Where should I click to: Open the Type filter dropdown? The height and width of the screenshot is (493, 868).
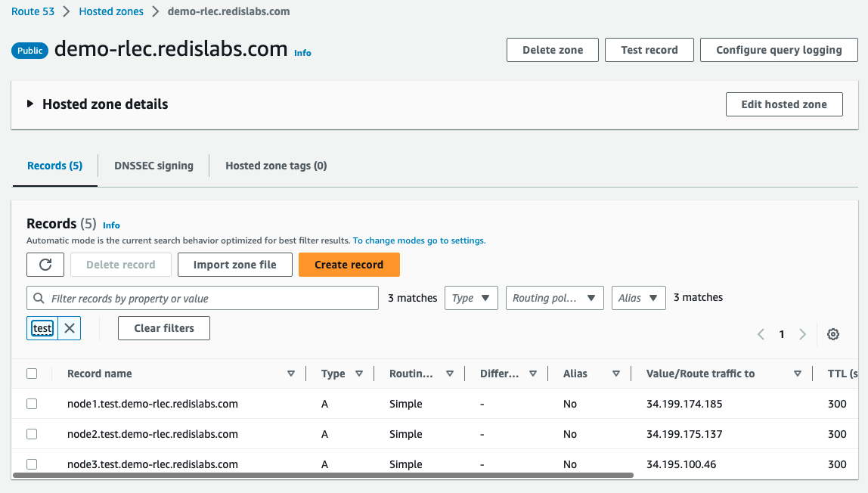[471, 298]
